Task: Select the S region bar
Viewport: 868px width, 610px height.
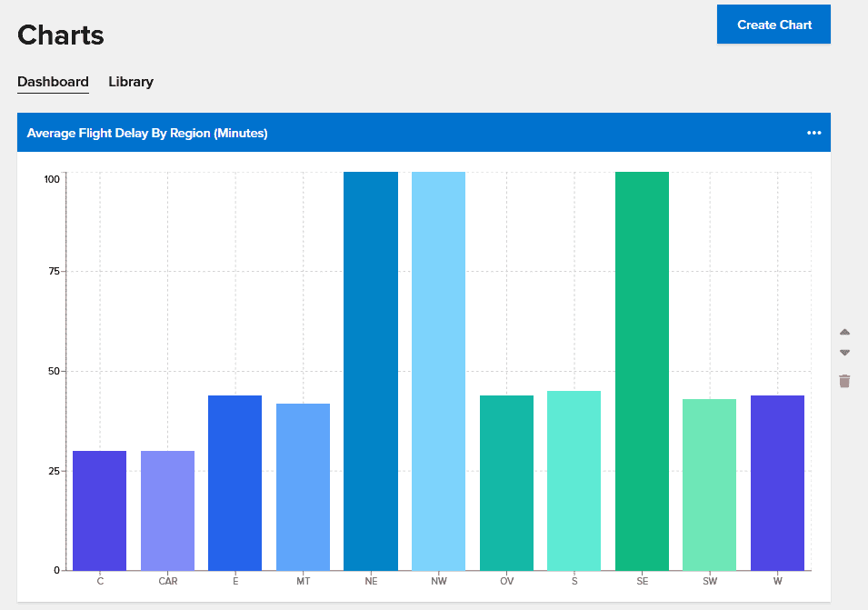Action: click(574, 482)
